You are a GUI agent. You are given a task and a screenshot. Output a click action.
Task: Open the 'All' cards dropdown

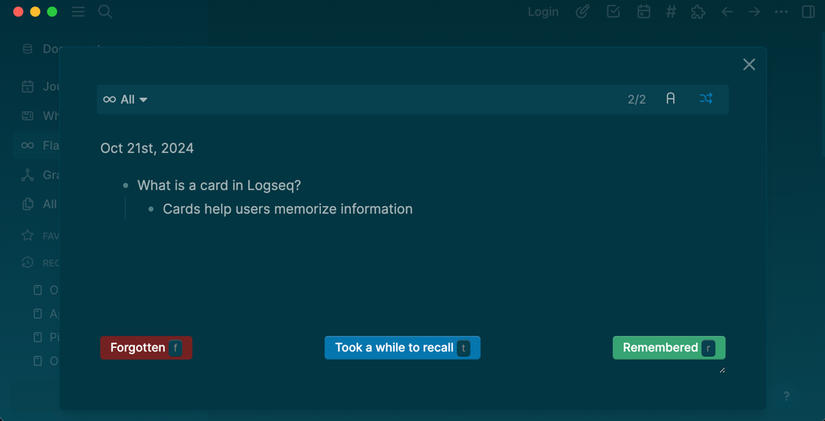(126, 100)
